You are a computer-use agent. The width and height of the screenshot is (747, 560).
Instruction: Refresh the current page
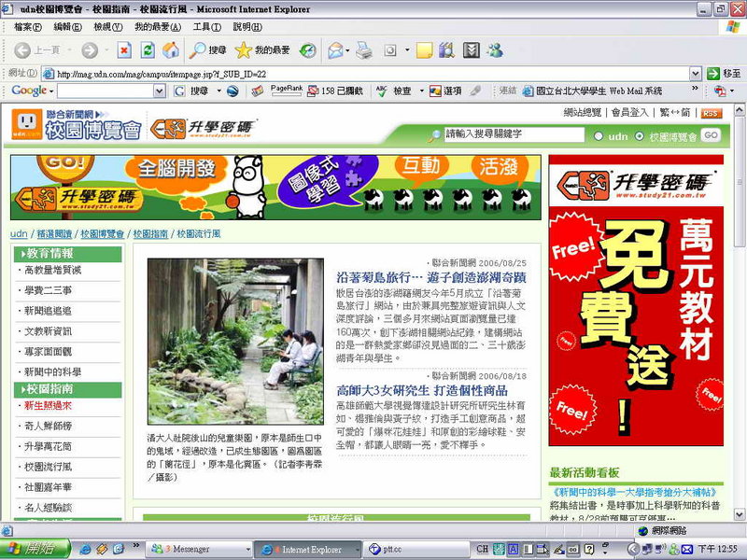(x=148, y=50)
